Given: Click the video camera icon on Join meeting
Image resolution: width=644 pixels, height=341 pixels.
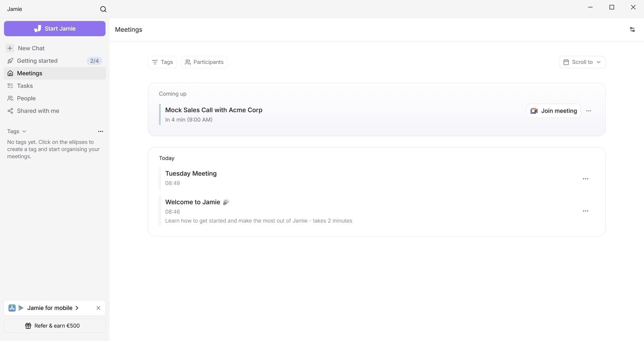Looking at the screenshot, I should (x=534, y=111).
